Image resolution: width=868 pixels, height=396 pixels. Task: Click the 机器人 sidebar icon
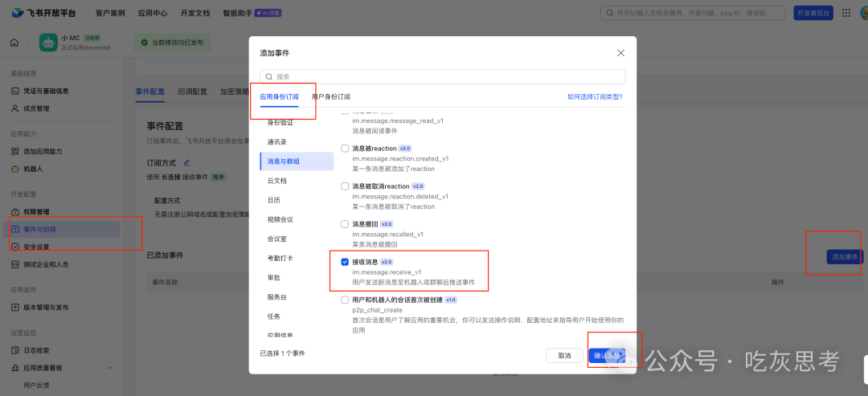click(x=15, y=169)
